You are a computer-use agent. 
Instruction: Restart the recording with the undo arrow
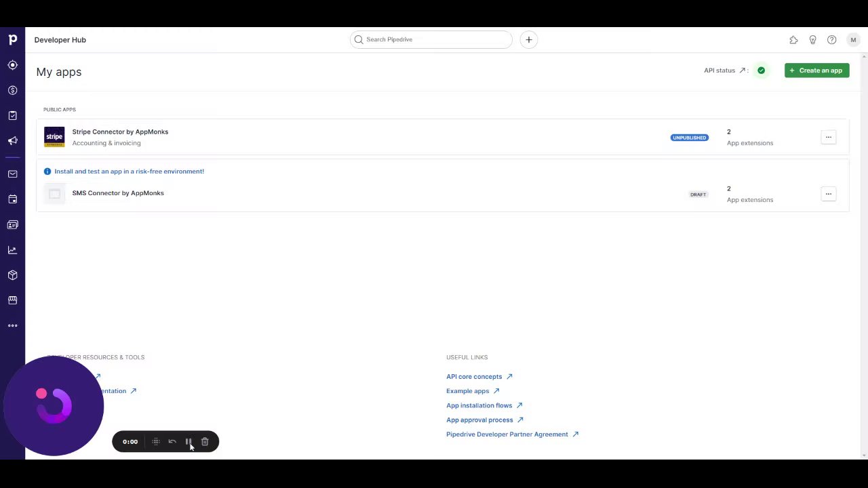(x=172, y=442)
